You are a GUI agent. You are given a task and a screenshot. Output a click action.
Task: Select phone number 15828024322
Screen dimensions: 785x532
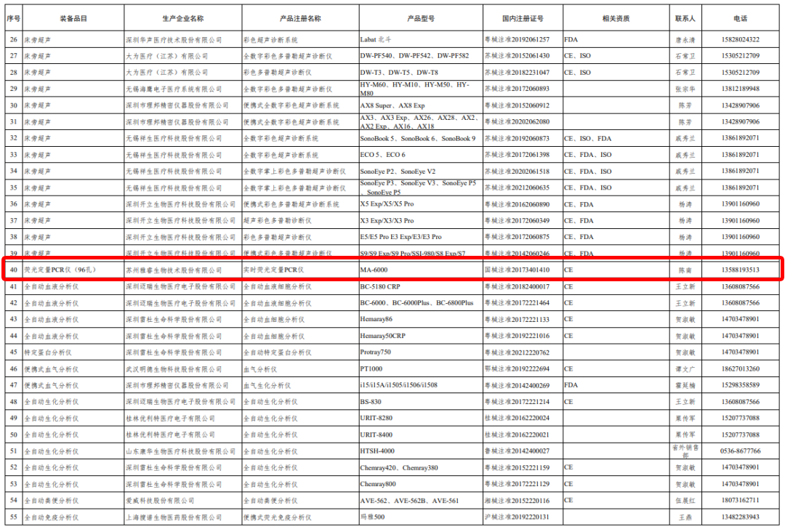pyautogui.click(x=740, y=39)
